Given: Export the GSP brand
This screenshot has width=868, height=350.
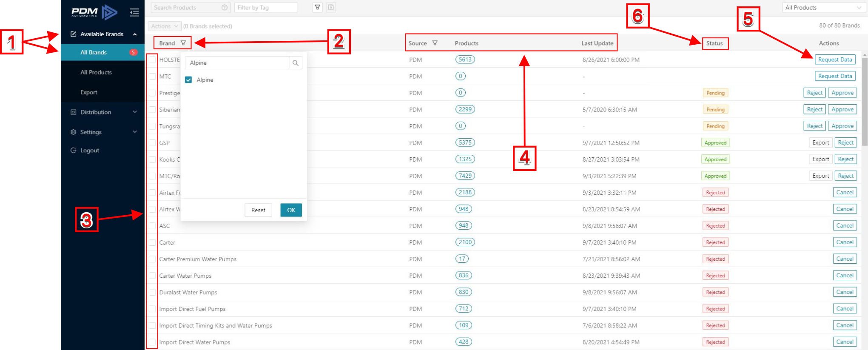Looking at the screenshot, I should coord(820,142).
